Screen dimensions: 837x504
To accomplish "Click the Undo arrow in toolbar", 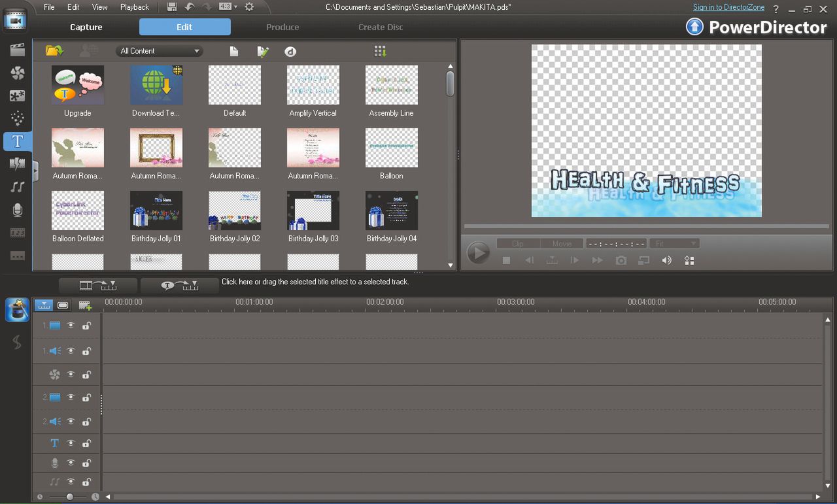I will (190, 7).
